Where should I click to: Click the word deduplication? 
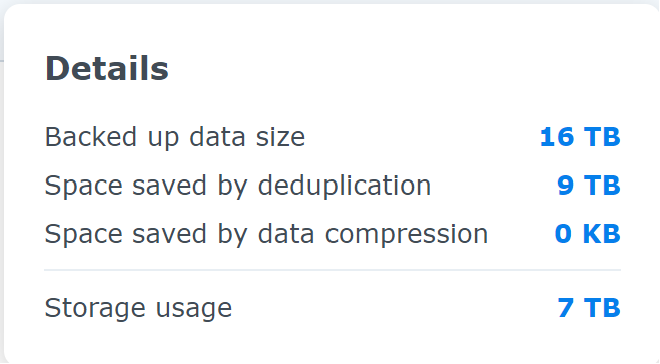point(344,186)
